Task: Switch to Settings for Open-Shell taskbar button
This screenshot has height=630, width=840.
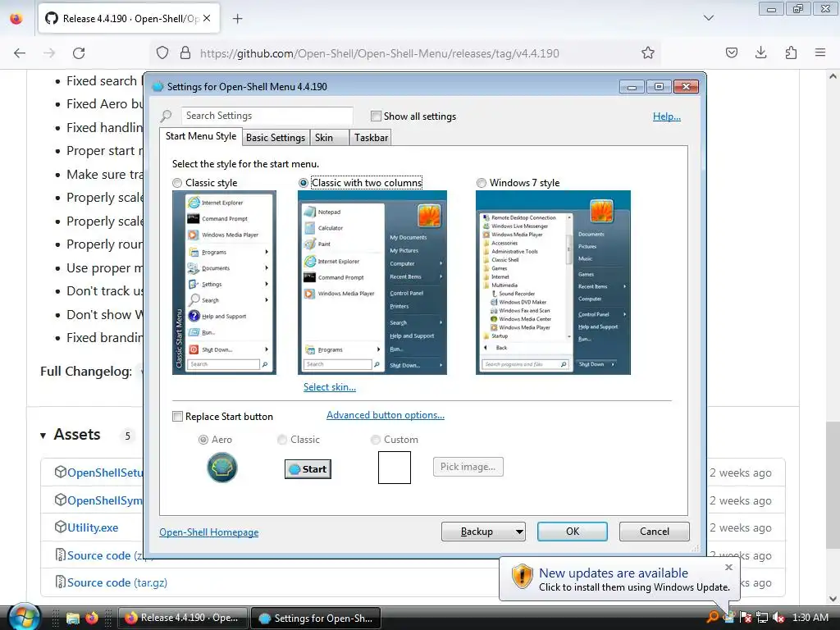Action: [x=316, y=618]
